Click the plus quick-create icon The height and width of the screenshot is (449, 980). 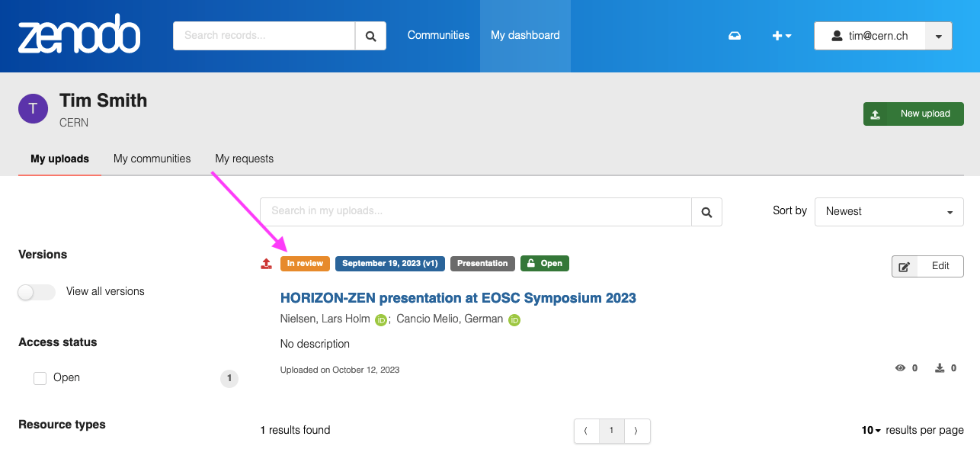[781, 36]
